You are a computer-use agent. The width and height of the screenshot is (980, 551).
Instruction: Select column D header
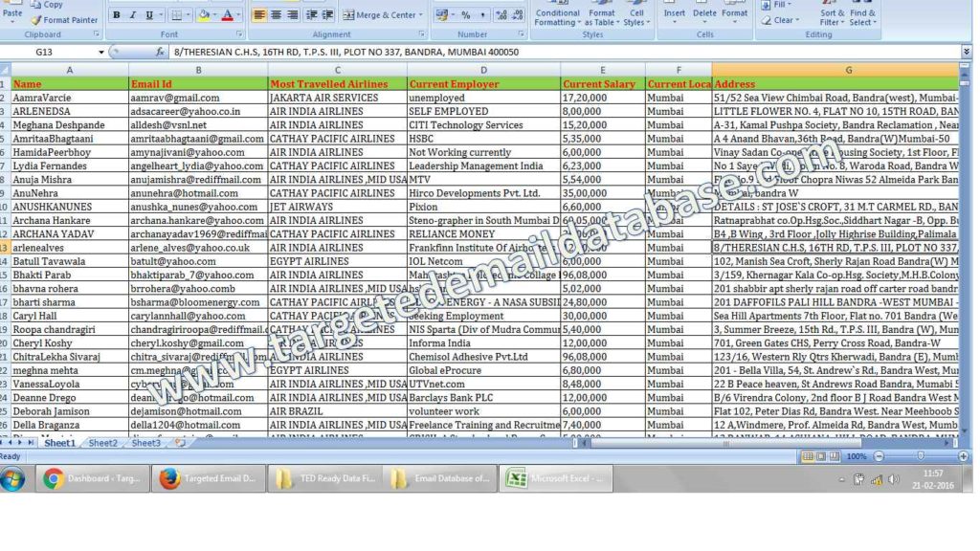point(483,70)
